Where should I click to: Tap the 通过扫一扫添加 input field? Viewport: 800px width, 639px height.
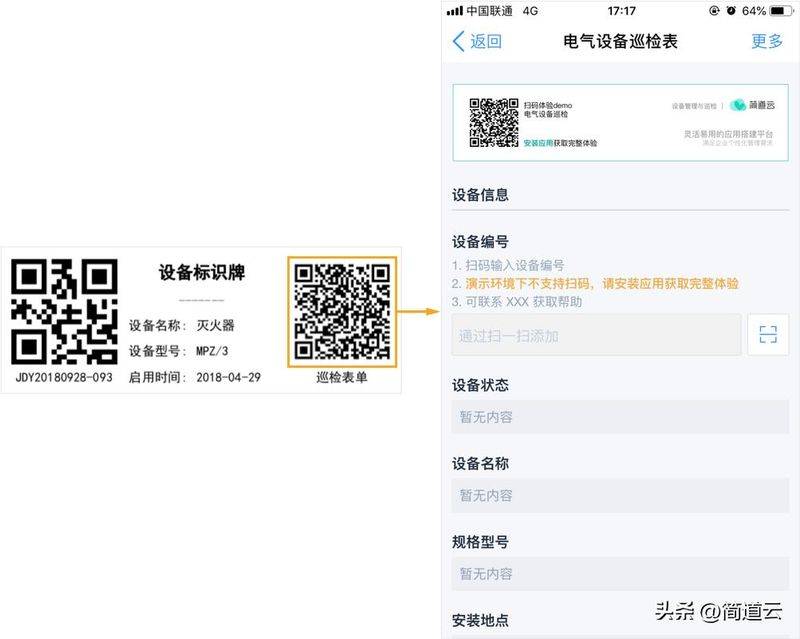[x=596, y=335]
